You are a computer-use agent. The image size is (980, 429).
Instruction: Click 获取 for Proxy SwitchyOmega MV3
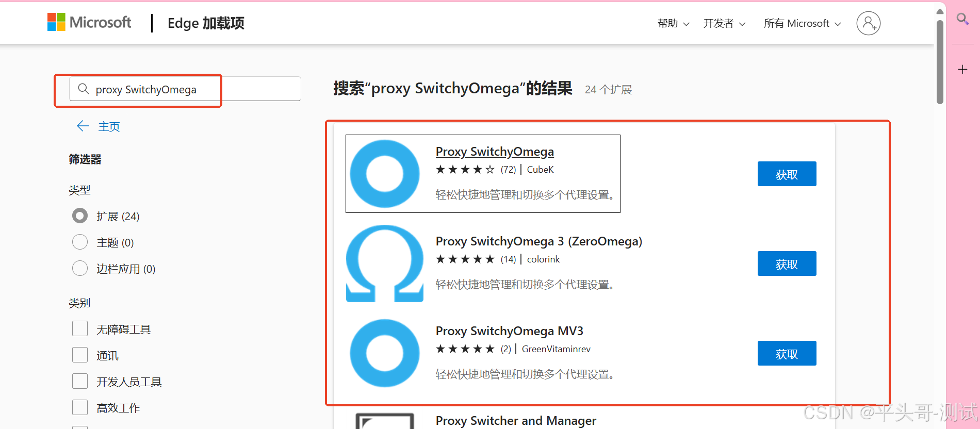point(787,353)
